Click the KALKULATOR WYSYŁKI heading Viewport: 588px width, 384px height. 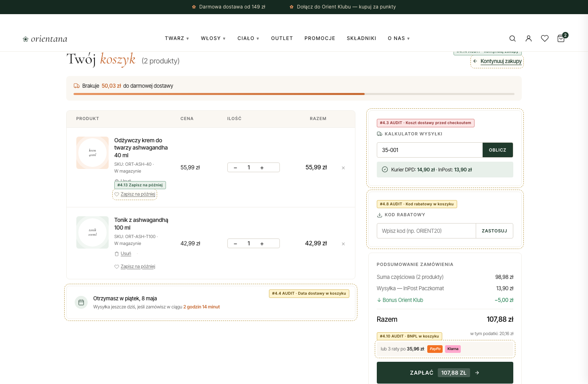(414, 134)
